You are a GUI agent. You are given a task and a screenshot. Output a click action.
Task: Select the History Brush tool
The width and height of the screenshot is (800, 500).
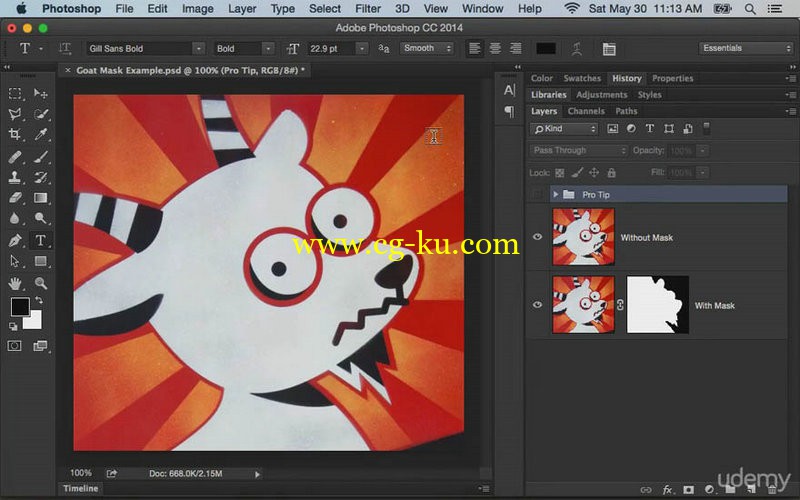[x=40, y=177]
